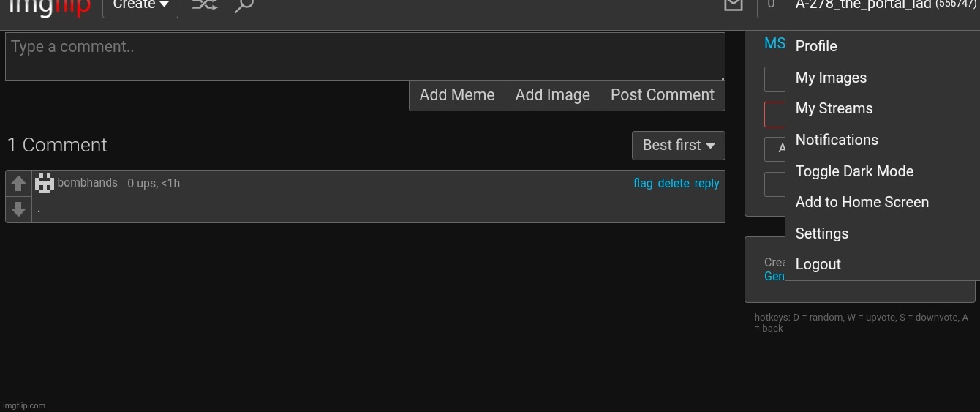
Task: Expand the Create dropdown
Action: [x=140, y=6]
